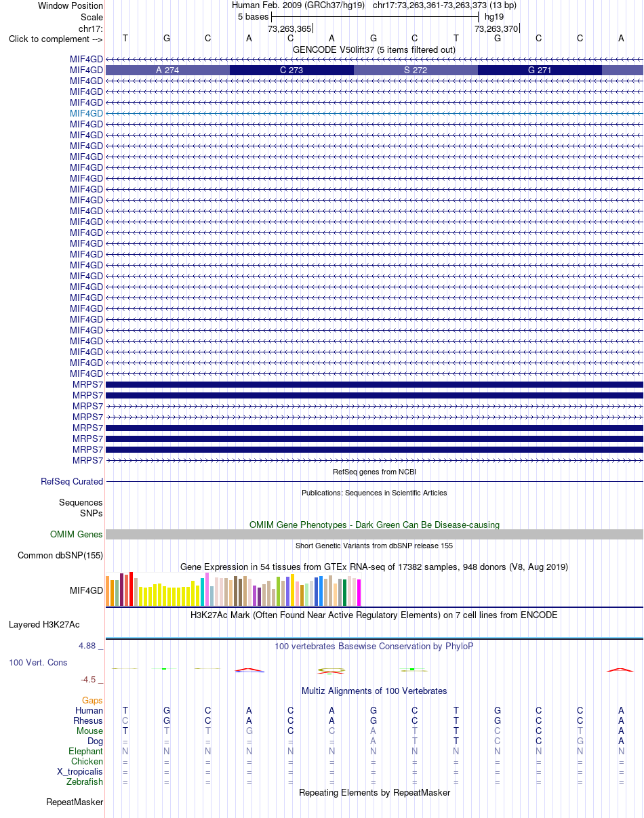Click the Mouse alignment row label

90,731
